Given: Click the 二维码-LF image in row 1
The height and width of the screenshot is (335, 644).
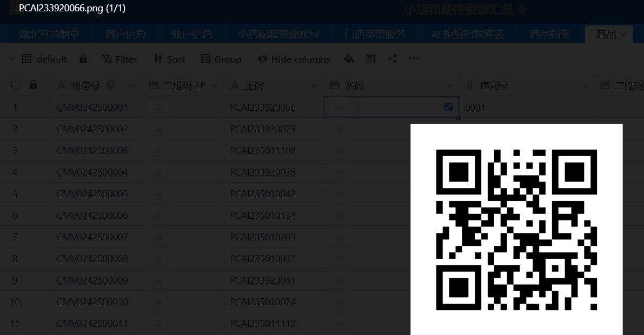Looking at the screenshot, I should [158, 107].
